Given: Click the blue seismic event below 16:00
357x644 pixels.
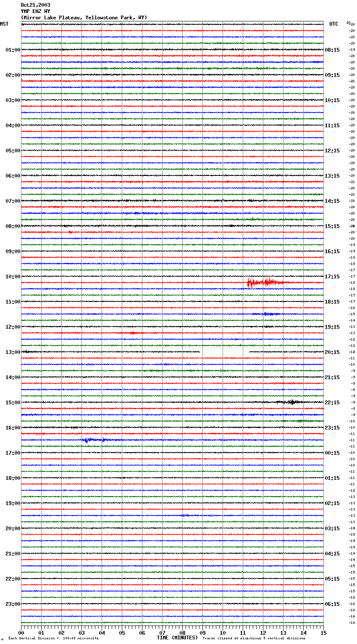Looking at the screenshot, I should (96, 440).
